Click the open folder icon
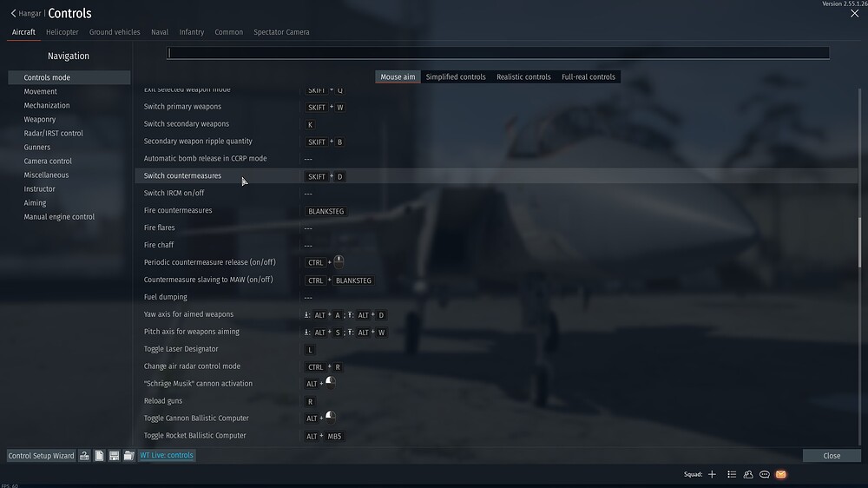This screenshot has height=488, width=868. [x=128, y=456]
